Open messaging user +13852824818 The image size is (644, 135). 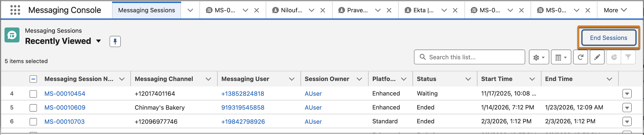[x=243, y=94]
